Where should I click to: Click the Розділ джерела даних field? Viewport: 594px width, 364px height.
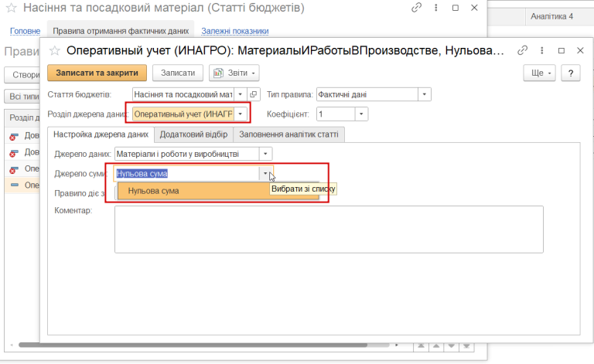pyautogui.click(x=183, y=114)
